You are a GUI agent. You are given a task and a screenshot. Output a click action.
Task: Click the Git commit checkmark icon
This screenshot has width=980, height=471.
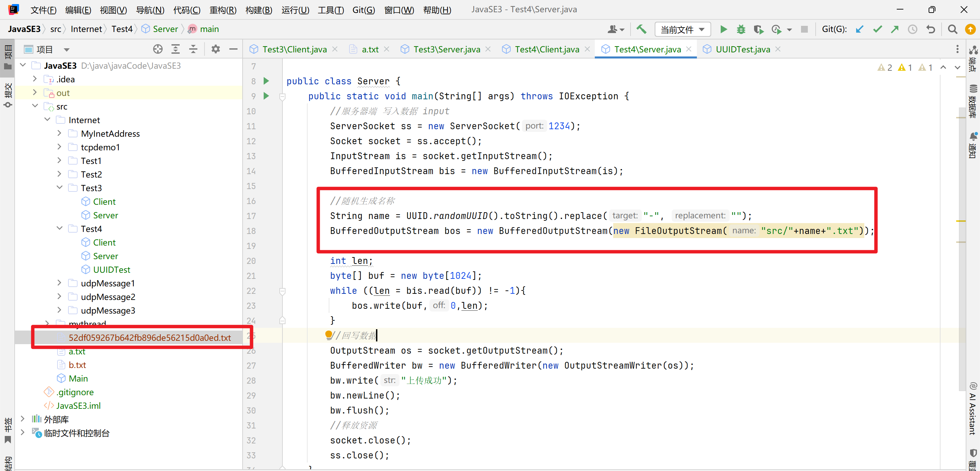pyautogui.click(x=877, y=29)
